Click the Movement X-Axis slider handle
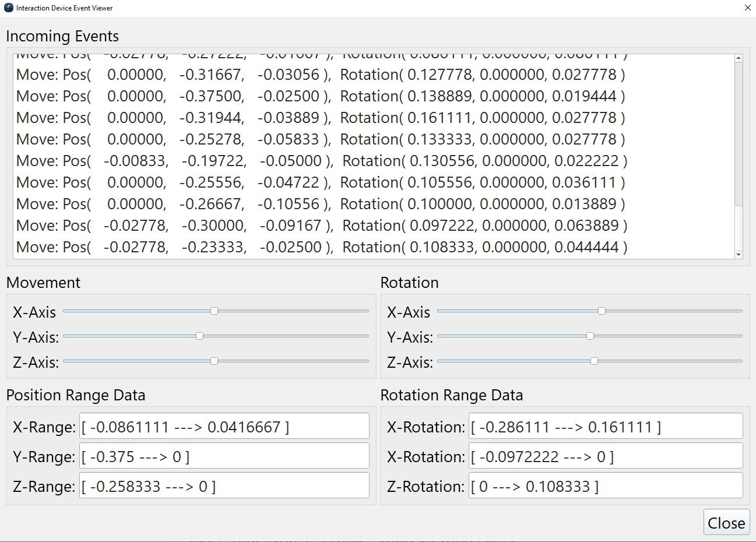The image size is (756, 542). pos(214,311)
